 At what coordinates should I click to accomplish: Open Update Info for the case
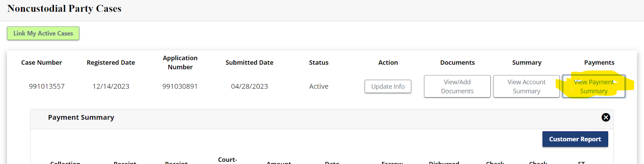pyautogui.click(x=388, y=87)
